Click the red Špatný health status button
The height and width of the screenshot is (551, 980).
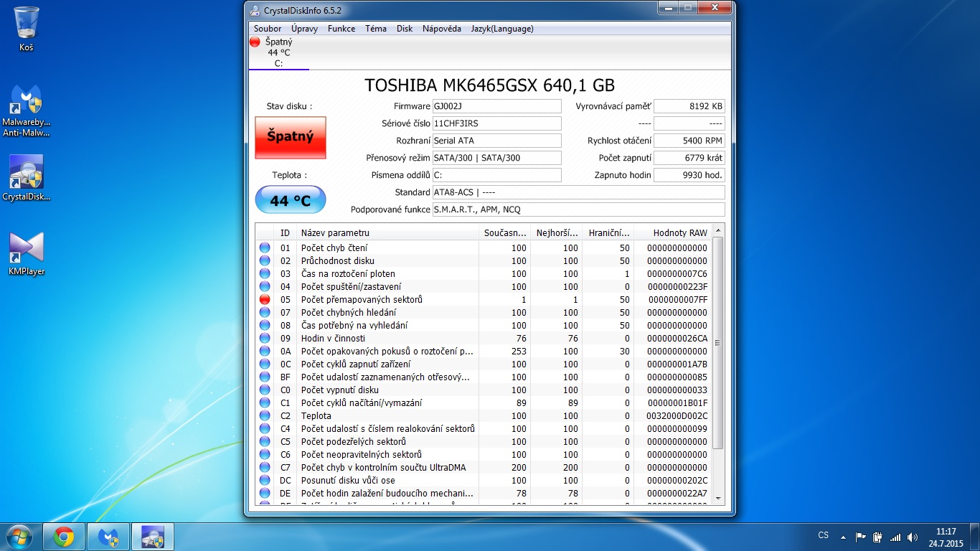tap(291, 137)
